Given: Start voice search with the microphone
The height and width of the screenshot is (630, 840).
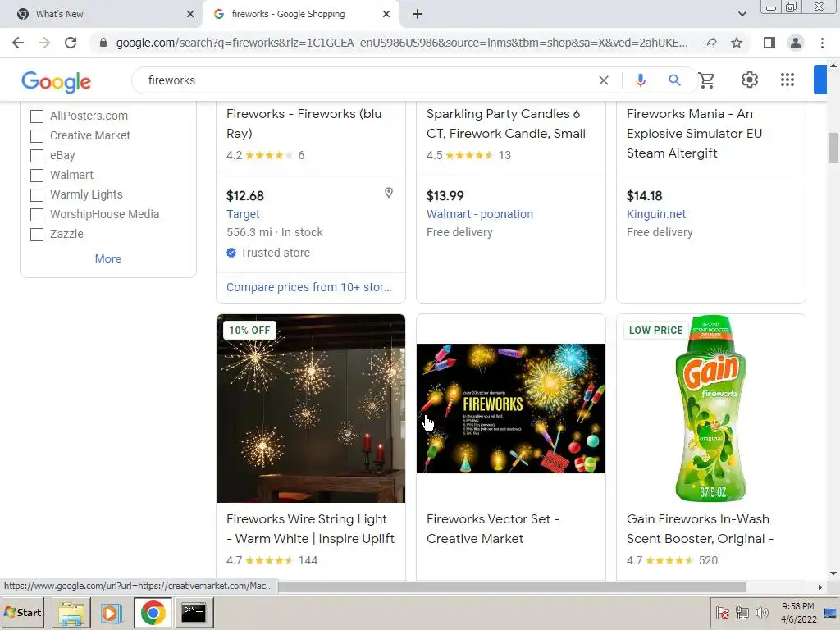Looking at the screenshot, I should pos(640,80).
